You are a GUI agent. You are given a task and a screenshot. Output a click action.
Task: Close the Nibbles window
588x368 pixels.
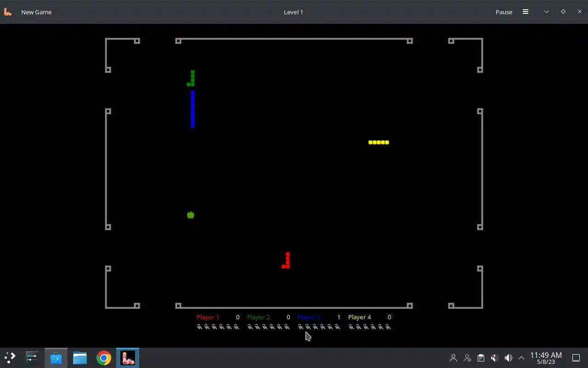click(x=580, y=12)
